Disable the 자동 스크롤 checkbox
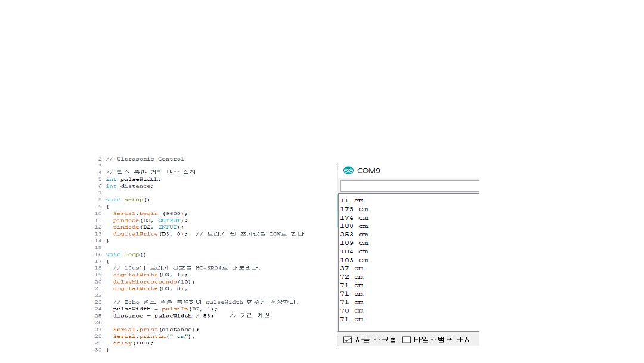Screen dimensions: 644x363 pos(348,340)
